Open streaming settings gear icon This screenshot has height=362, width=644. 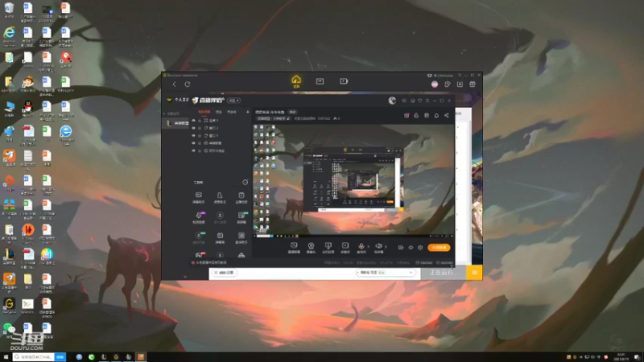tap(420, 248)
